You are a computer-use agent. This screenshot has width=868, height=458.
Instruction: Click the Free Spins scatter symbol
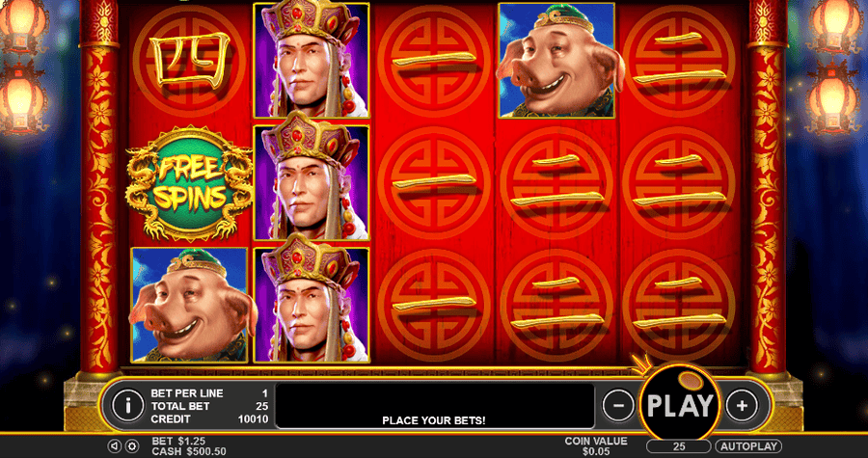(x=189, y=183)
